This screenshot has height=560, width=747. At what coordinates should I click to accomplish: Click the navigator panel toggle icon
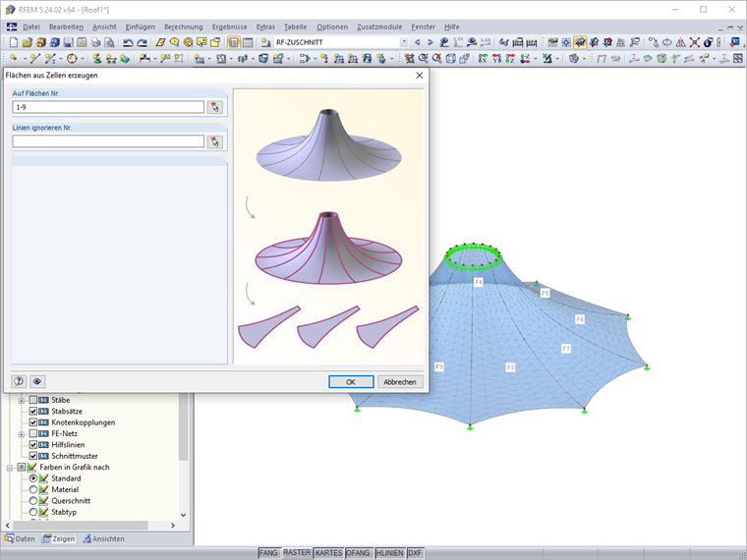234,42
